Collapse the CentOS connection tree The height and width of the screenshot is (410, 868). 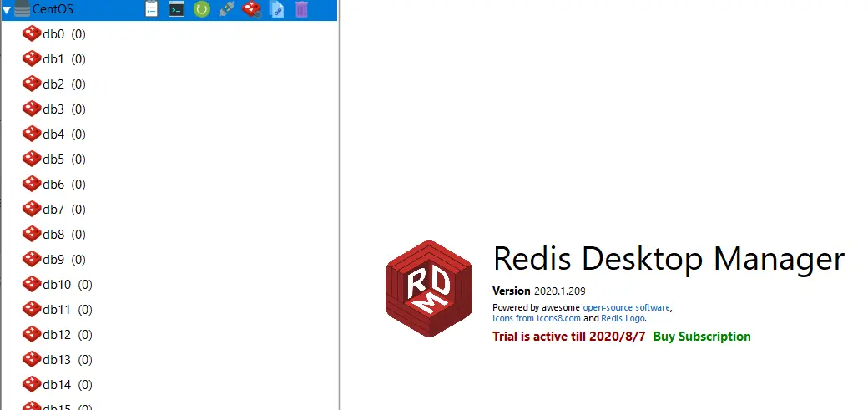7,9
